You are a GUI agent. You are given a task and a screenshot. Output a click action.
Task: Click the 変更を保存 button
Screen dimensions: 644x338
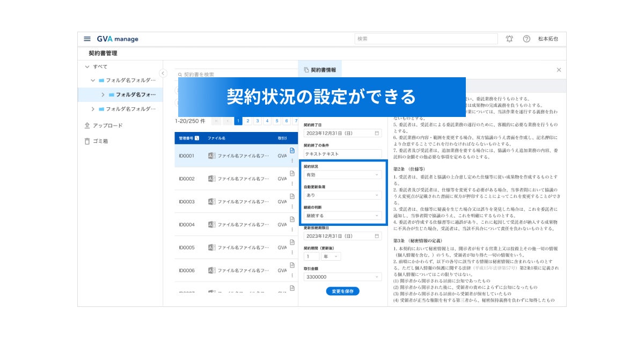[343, 291]
